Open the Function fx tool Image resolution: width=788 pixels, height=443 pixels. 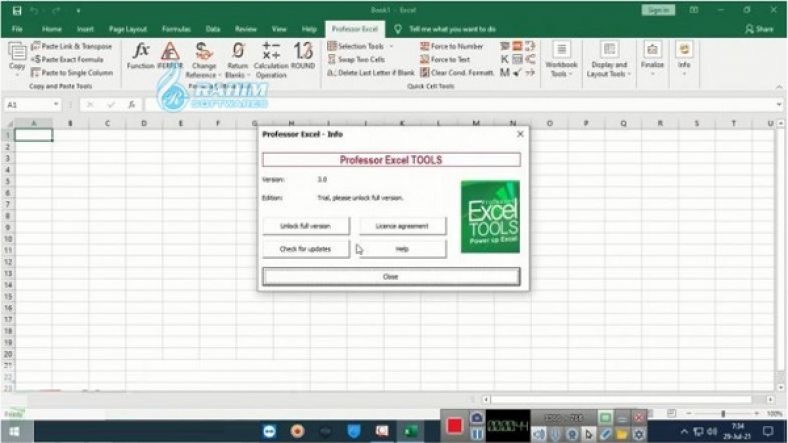pyautogui.click(x=140, y=56)
